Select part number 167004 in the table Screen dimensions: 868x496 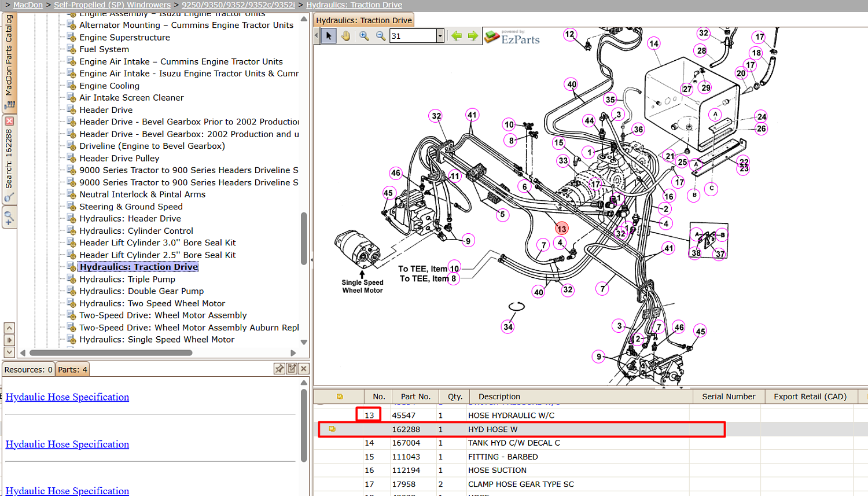406,443
